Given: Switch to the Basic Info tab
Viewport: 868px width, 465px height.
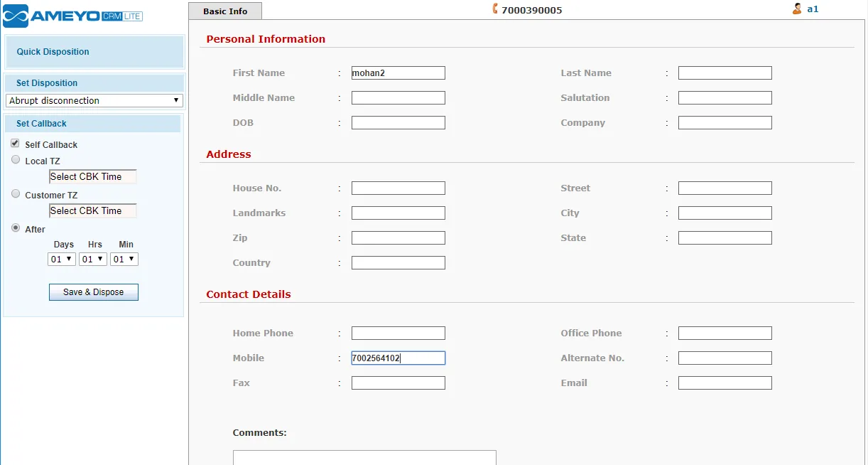Looking at the screenshot, I should point(225,11).
